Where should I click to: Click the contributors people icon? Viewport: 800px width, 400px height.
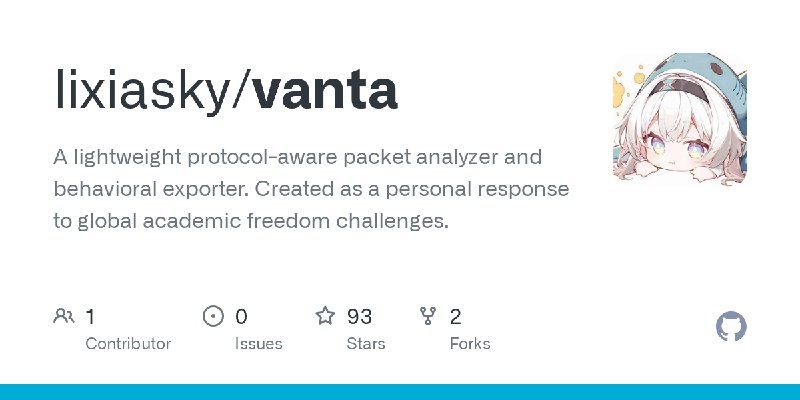[64, 316]
